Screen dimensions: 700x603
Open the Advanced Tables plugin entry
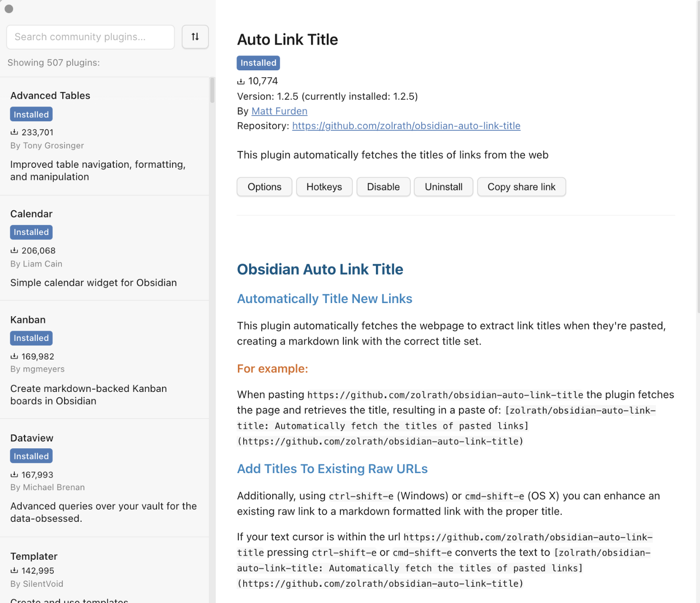pyautogui.click(x=50, y=96)
